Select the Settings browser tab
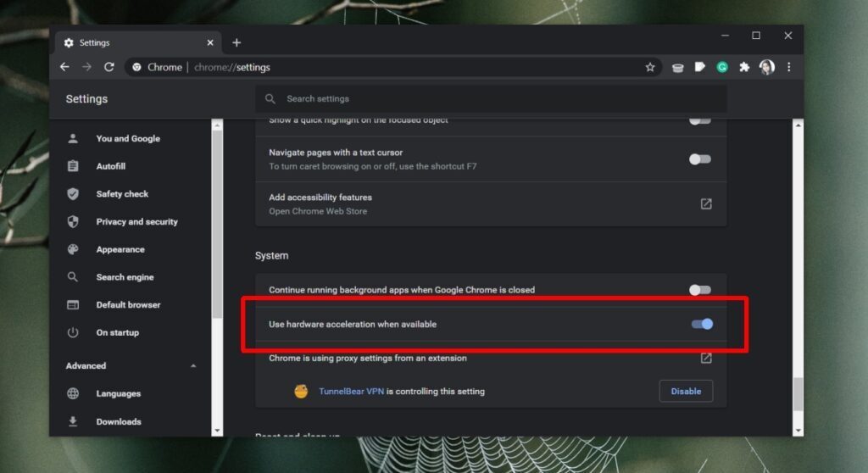 (138, 42)
